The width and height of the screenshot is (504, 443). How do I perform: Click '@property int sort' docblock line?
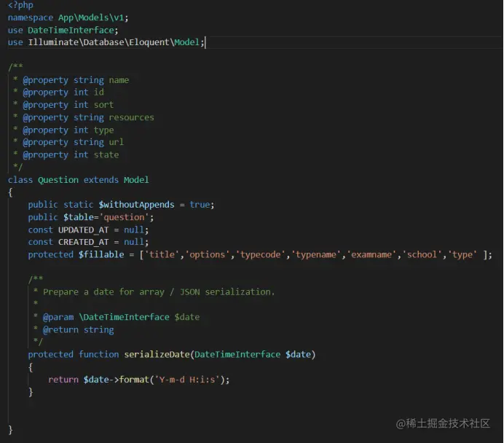pyautogui.click(x=68, y=105)
